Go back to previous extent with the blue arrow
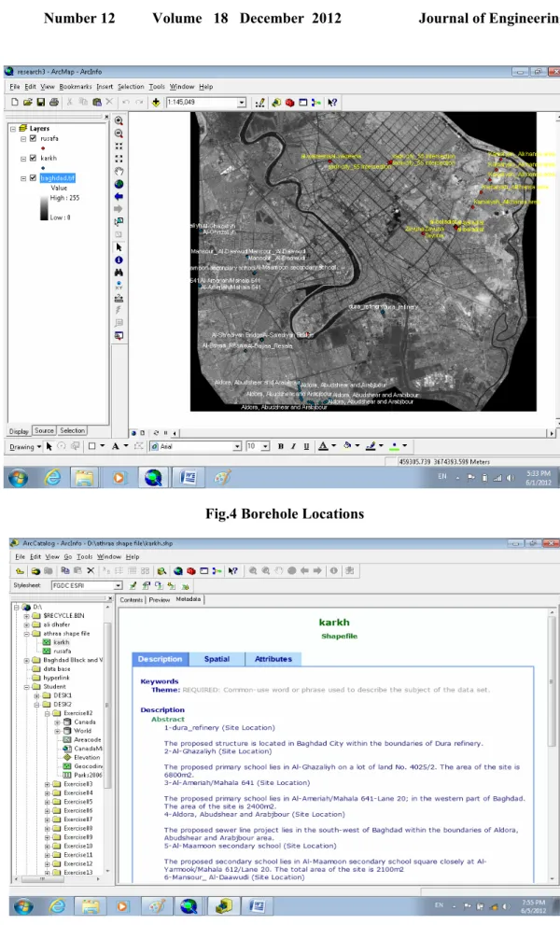 (119, 196)
